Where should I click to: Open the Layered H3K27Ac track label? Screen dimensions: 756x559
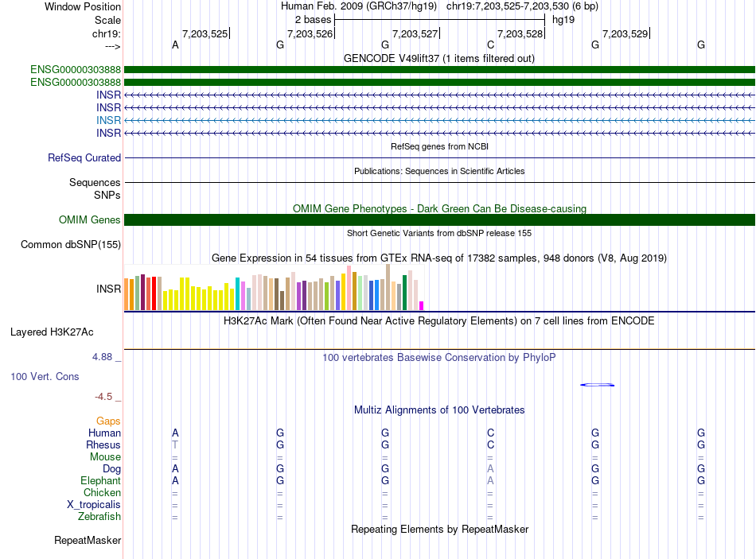pos(52,332)
